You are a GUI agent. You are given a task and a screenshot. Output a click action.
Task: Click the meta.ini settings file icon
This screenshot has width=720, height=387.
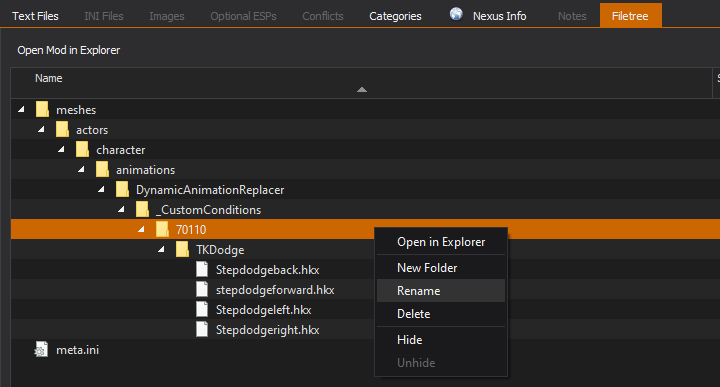click(x=41, y=350)
